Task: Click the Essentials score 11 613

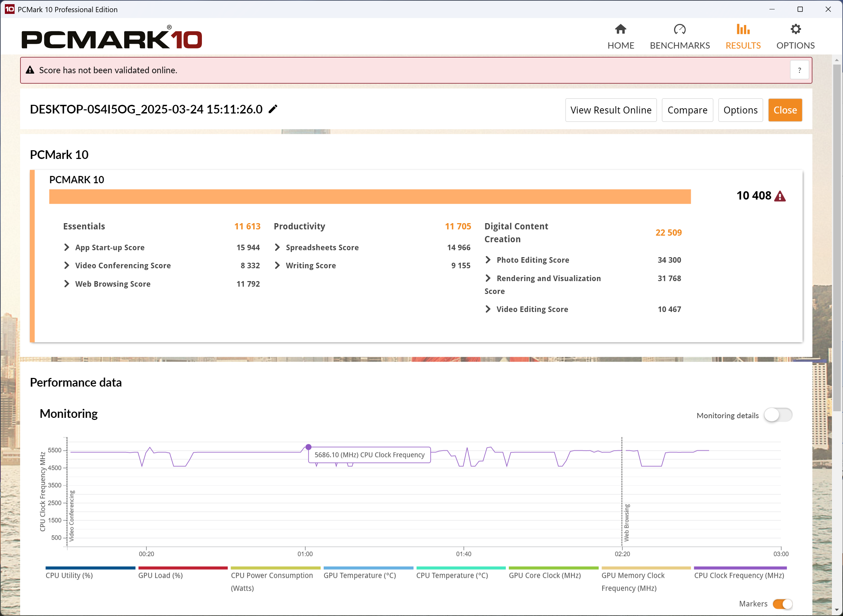Action: pyautogui.click(x=247, y=226)
